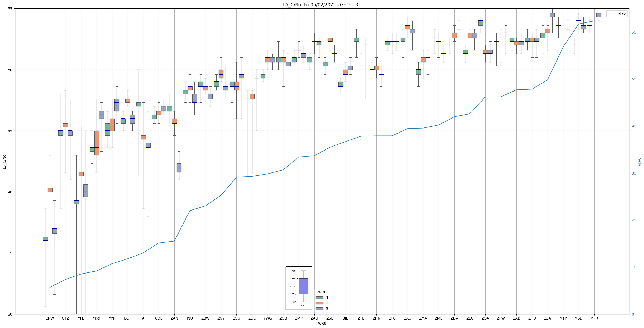
Task: Click the ZLA station tick label
Action: (547, 318)
